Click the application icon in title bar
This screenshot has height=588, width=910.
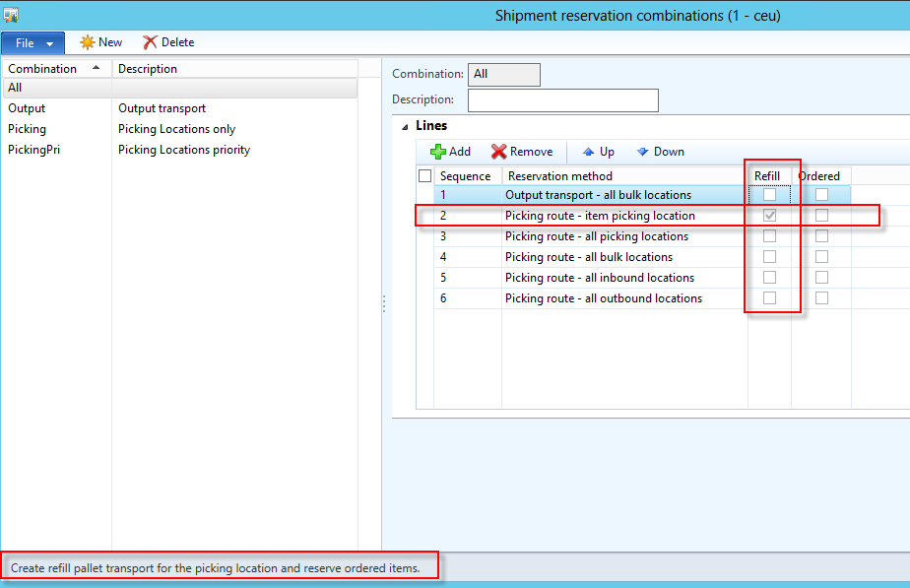coord(12,15)
